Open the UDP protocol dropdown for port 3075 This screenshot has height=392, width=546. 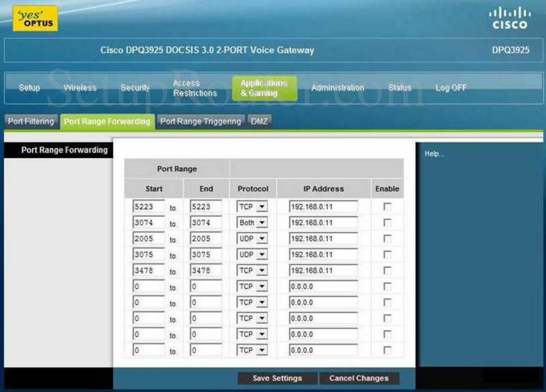click(252, 255)
